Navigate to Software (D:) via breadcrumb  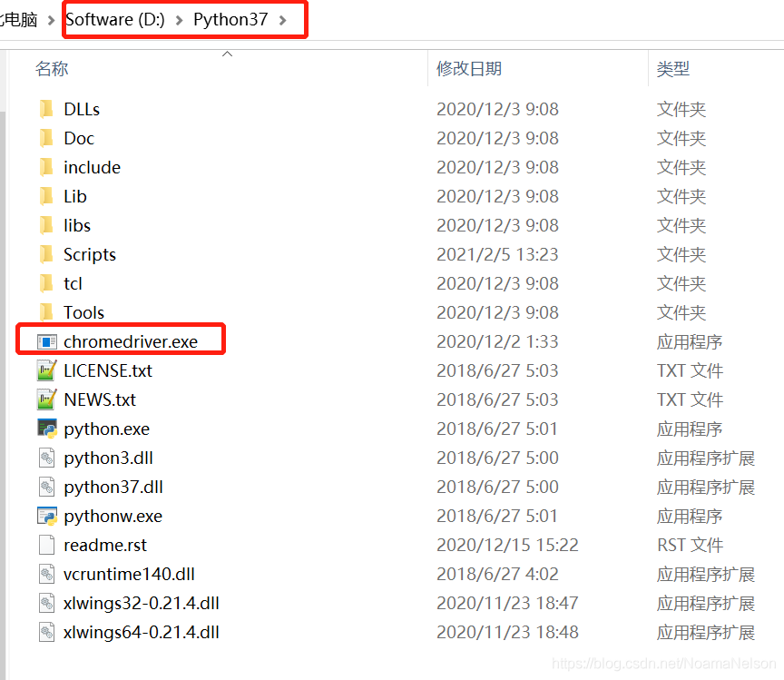tap(114, 18)
